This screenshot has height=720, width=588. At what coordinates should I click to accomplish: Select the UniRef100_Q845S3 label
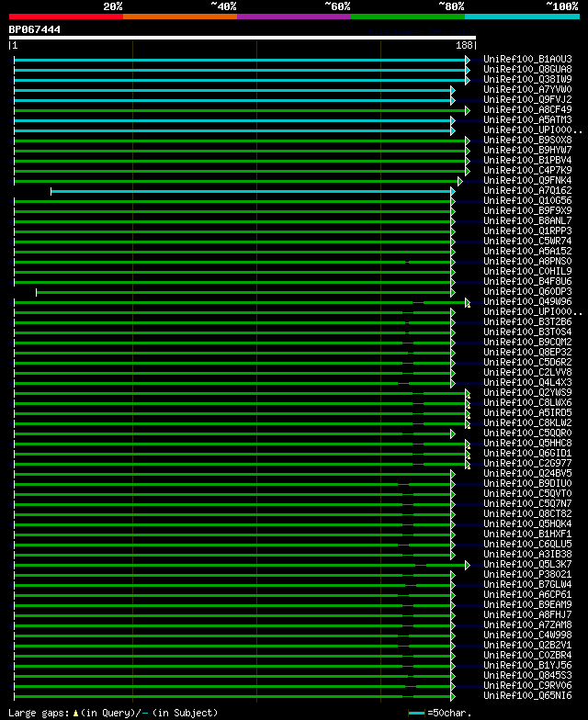pyautogui.click(x=527, y=676)
